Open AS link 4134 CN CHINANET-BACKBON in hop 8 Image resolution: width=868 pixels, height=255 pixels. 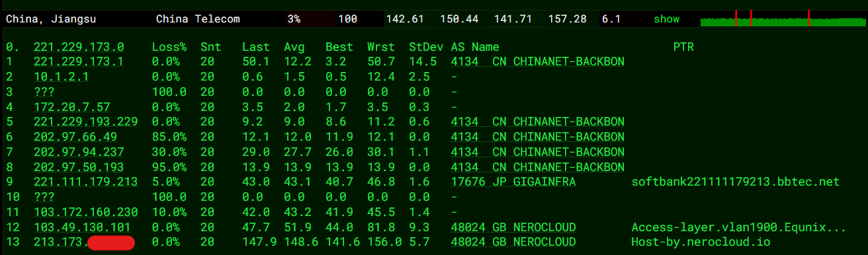click(537, 168)
